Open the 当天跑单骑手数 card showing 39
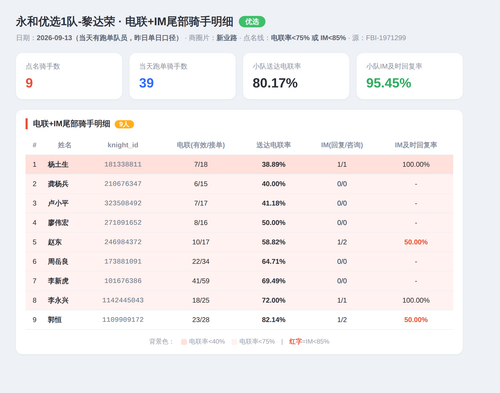The image size is (500, 393). (x=183, y=76)
